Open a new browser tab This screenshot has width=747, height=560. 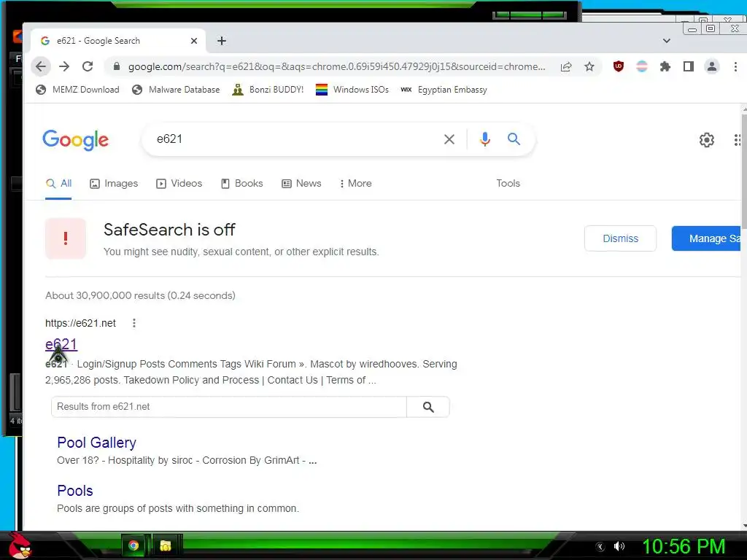[222, 41]
